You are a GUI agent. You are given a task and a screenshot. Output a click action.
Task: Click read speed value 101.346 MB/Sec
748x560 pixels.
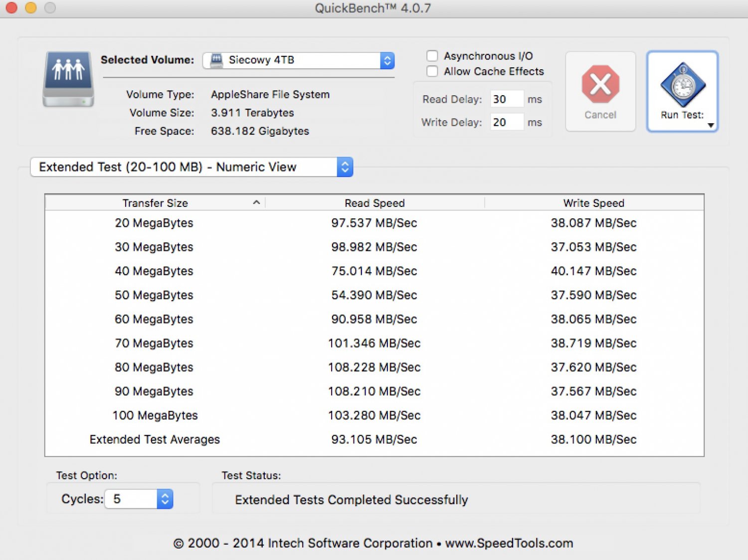pyautogui.click(x=374, y=343)
